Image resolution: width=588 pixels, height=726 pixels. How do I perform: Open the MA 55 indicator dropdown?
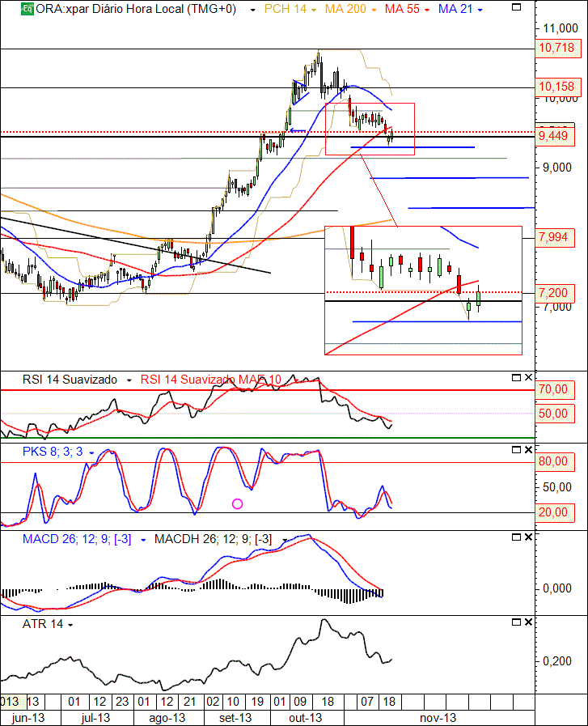click(426, 10)
